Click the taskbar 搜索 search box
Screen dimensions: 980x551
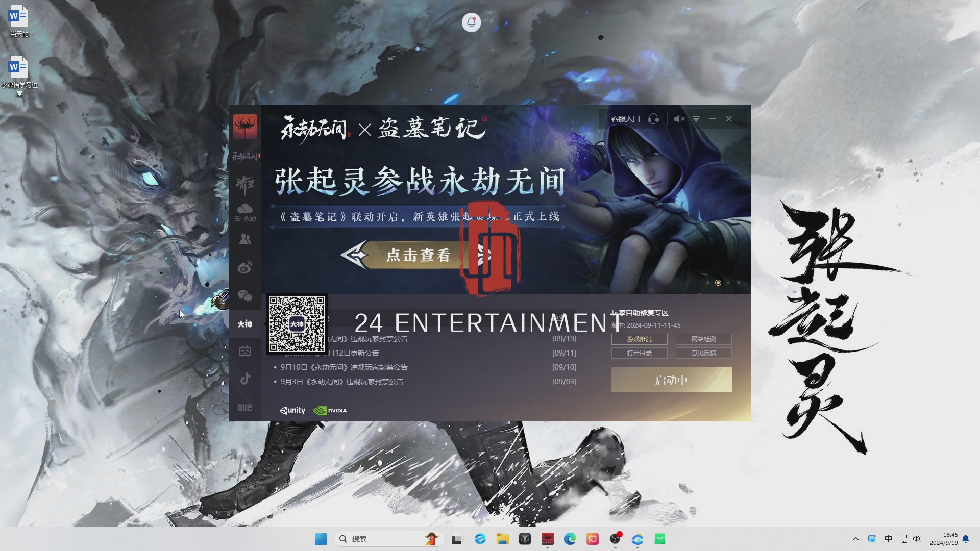389,539
